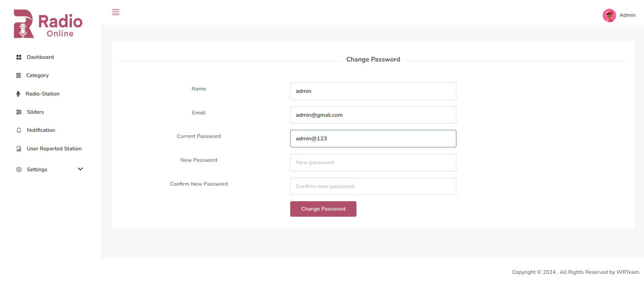
Task: Select the Current Password field
Action: click(x=373, y=139)
